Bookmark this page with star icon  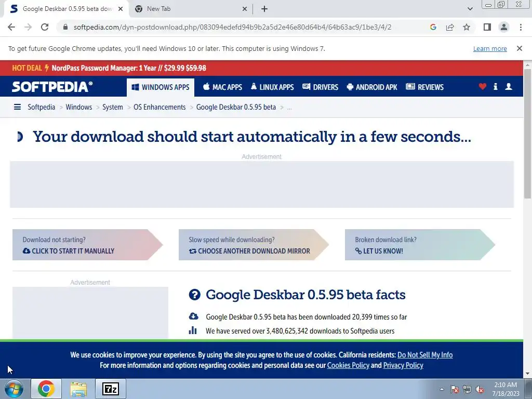[x=467, y=27]
